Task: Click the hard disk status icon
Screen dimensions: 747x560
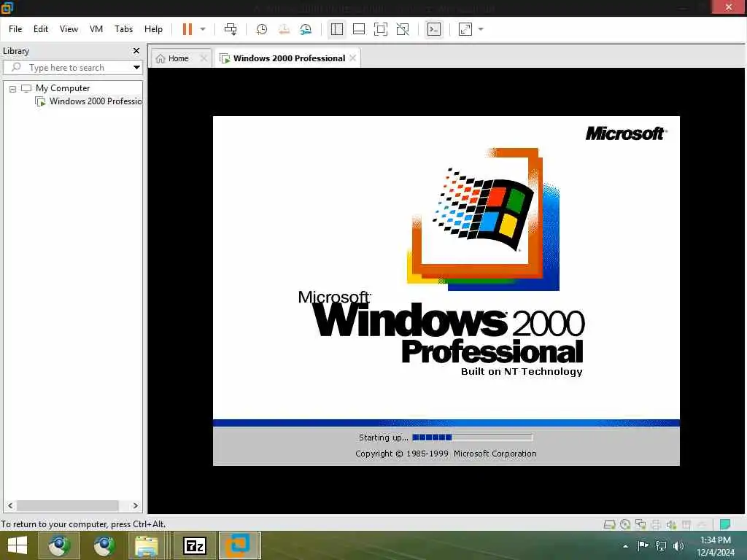Action: [x=609, y=524]
